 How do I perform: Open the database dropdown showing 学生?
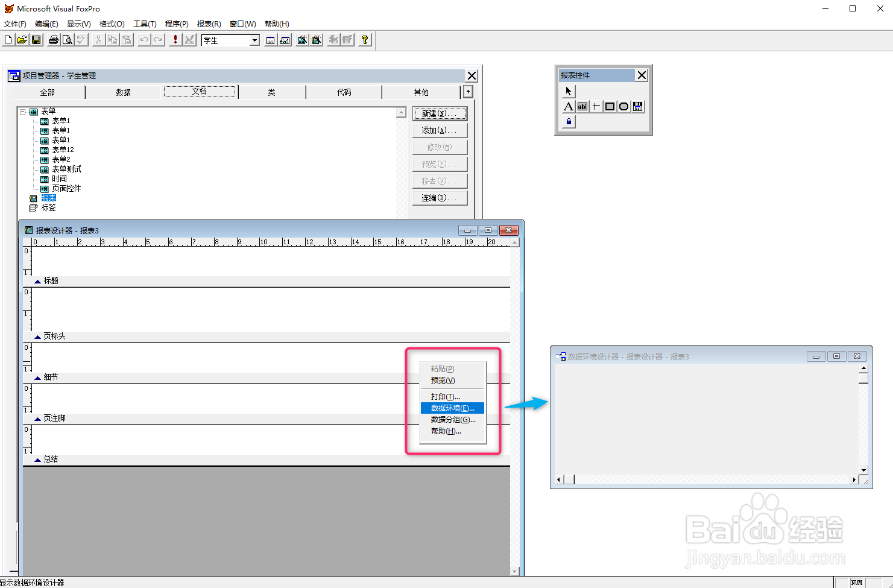point(254,40)
